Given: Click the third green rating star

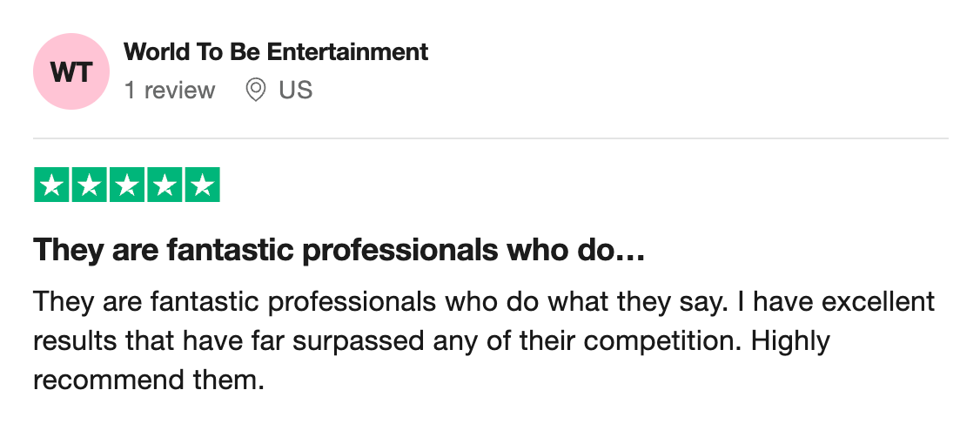Looking at the screenshot, I should coord(127,185).
